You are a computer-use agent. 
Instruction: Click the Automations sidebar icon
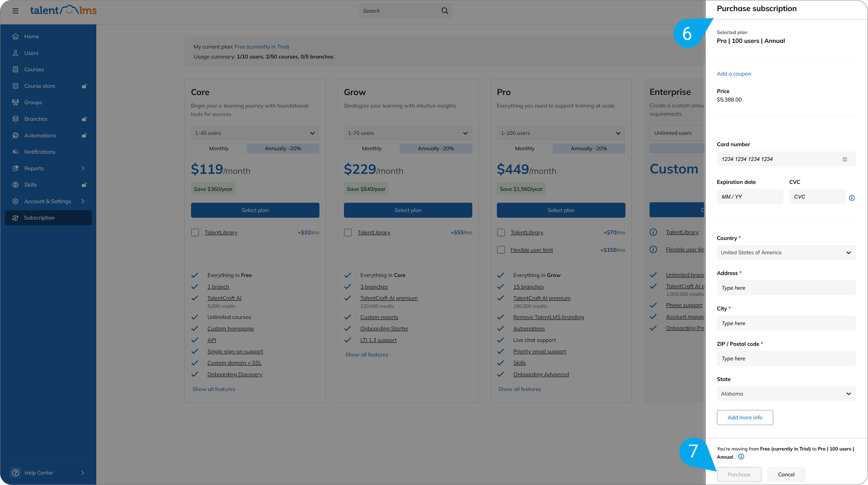[15, 135]
